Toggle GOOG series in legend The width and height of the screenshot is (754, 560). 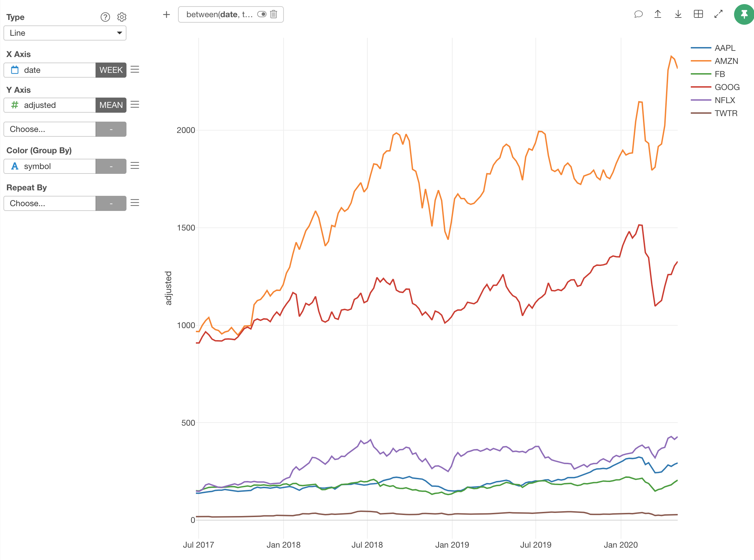(715, 87)
